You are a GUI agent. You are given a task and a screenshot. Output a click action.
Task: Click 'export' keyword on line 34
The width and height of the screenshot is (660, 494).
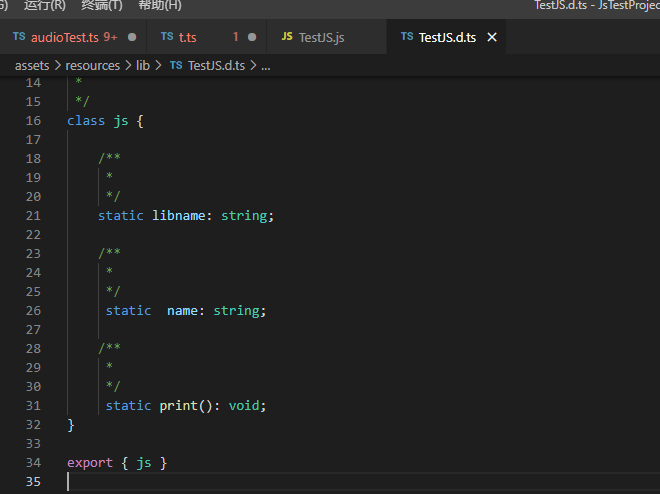[x=90, y=463]
